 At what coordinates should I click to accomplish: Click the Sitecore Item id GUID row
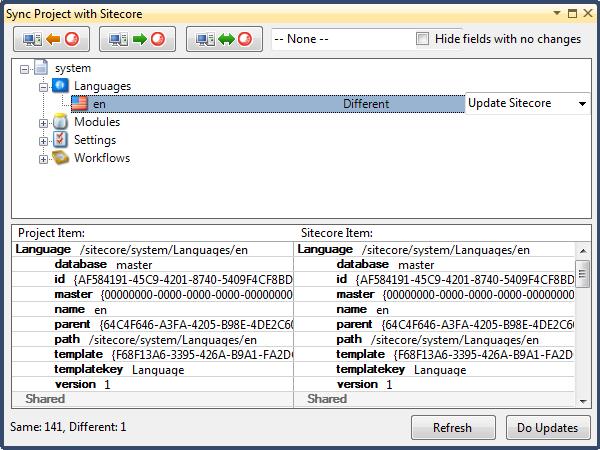click(x=435, y=279)
